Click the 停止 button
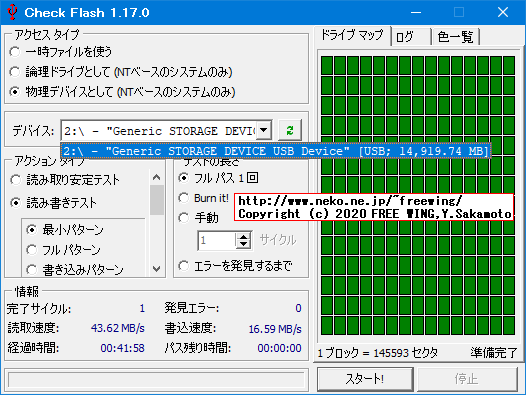Screen dimensions: 526x395 click(467, 379)
